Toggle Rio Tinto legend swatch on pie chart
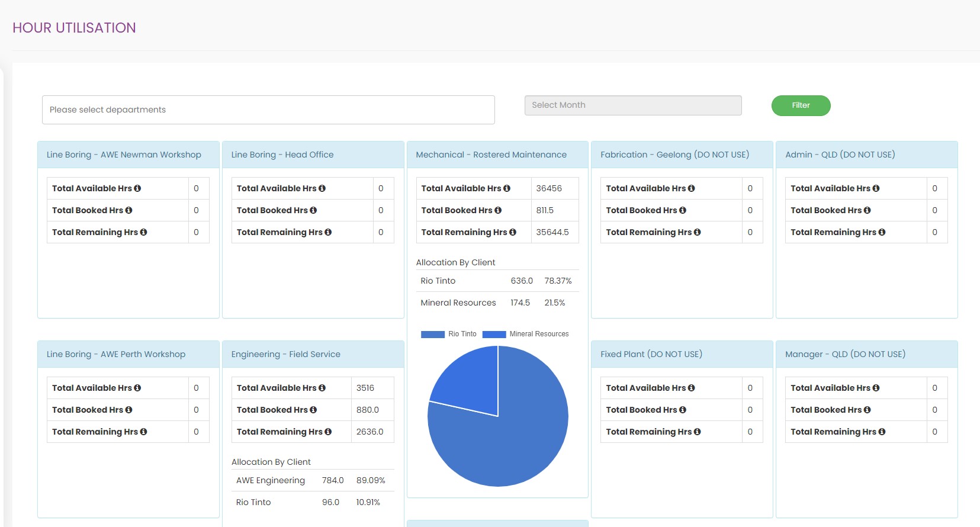The width and height of the screenshot is (980, 527). point(433,334)
